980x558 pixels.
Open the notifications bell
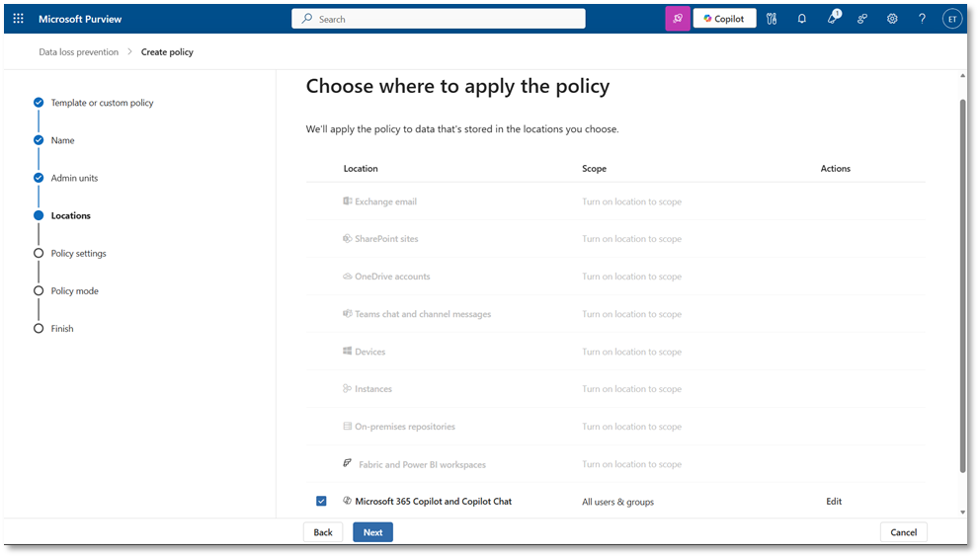coord(802,19)
